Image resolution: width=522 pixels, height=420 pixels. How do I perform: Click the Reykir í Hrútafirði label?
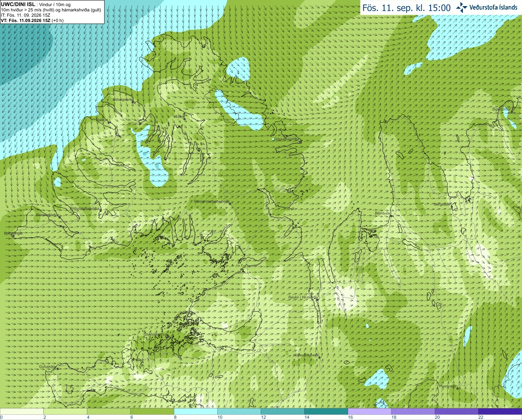pos(303,297)
